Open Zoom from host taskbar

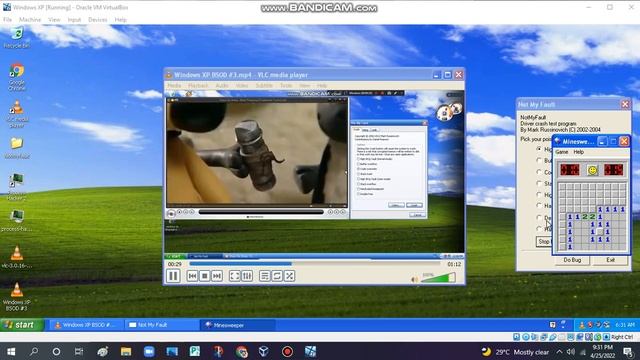pos(149,351)
